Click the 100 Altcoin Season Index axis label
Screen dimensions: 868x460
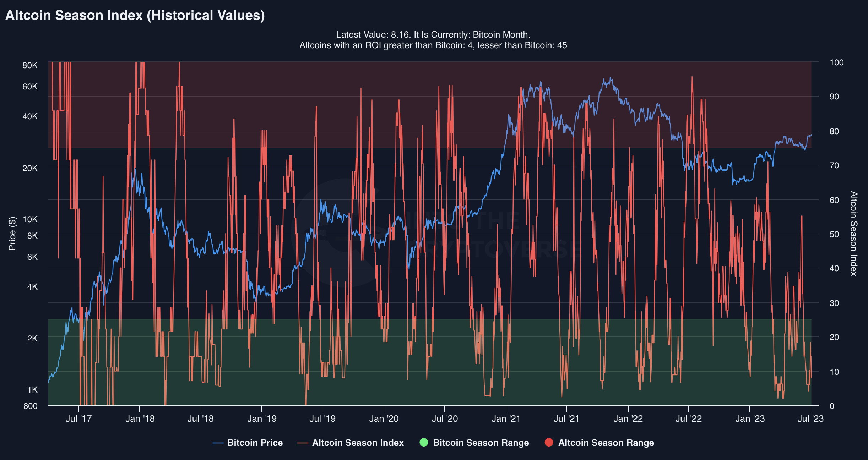[x=836, y=62]
